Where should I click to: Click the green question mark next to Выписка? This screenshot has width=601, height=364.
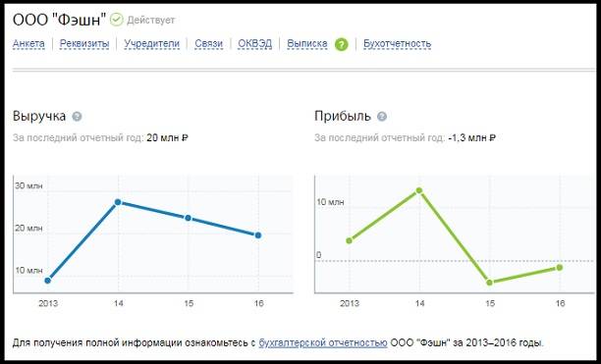point(341,44)
